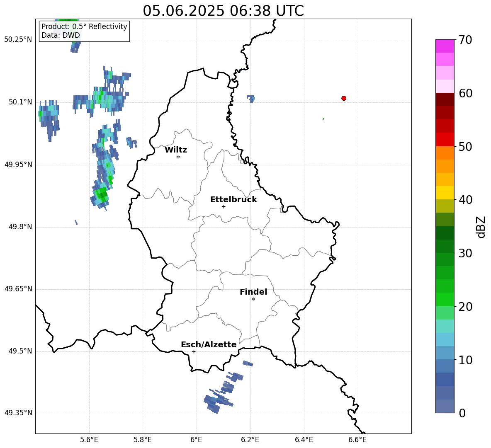Click the title 05.06.2025 06:38 UTC

click(223, 11)
